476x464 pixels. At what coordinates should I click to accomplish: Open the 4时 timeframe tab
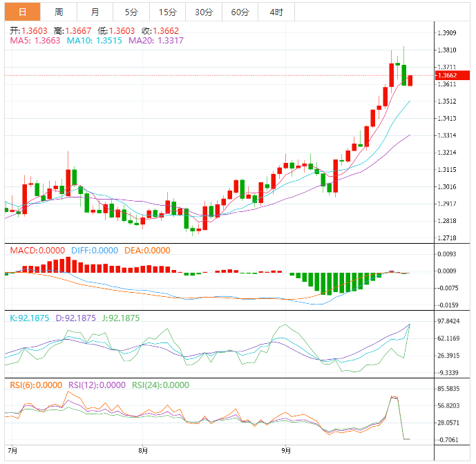coord(276,12)
